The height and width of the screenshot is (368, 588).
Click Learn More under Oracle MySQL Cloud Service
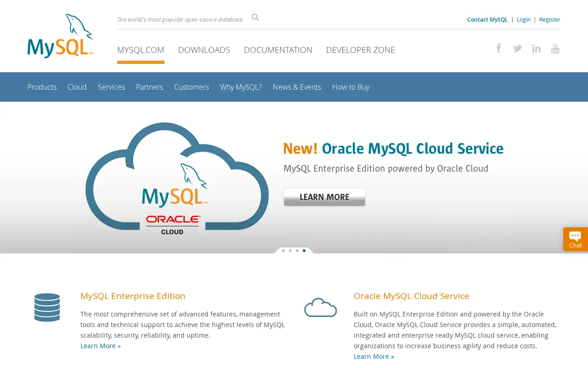(x=374, y=356)
